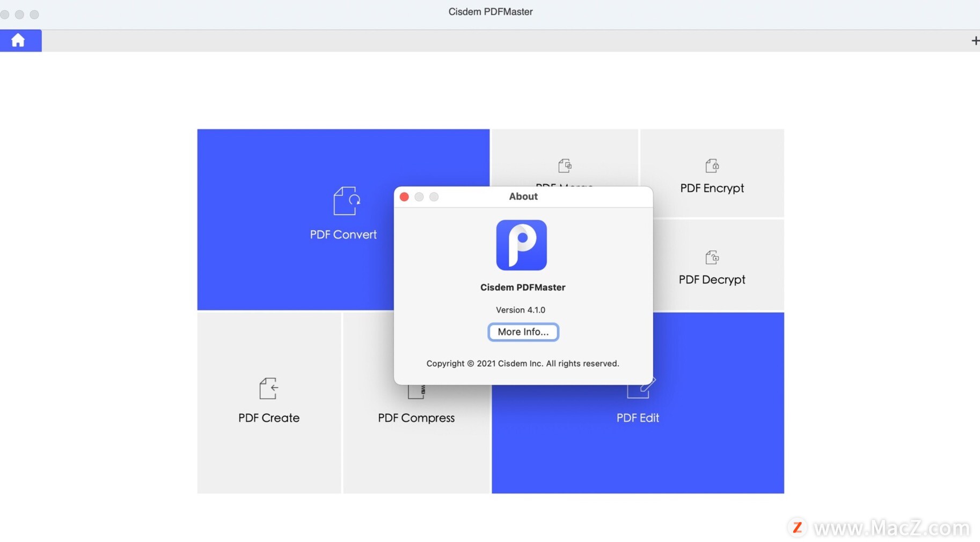Image resolution: width=980 pixels, height=542 pixels.
Task: Open PDF Decrypt label
Action: pyautogui.click(x=712, y=280)
